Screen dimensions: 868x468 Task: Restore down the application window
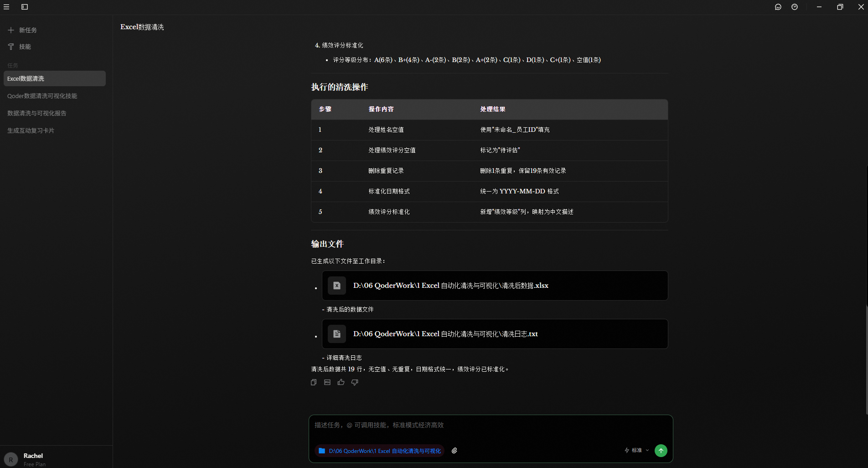840,7
